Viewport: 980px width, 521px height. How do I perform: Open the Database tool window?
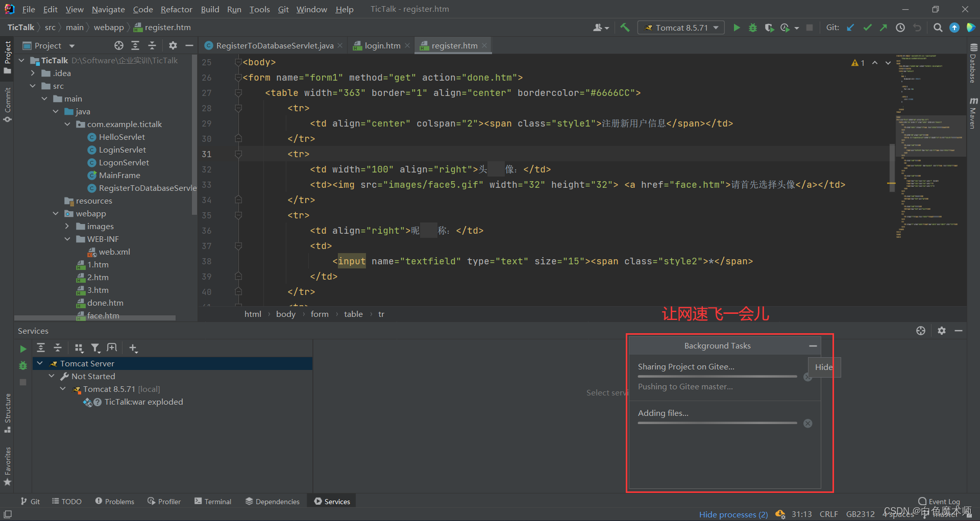pyautogui.click(x=973, y=63)
